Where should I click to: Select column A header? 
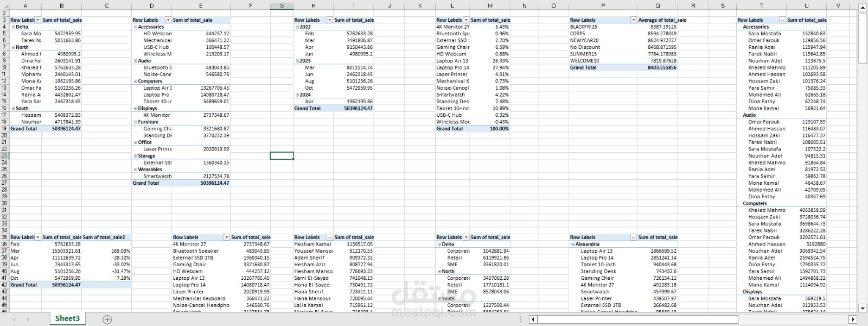click(25, 5)
